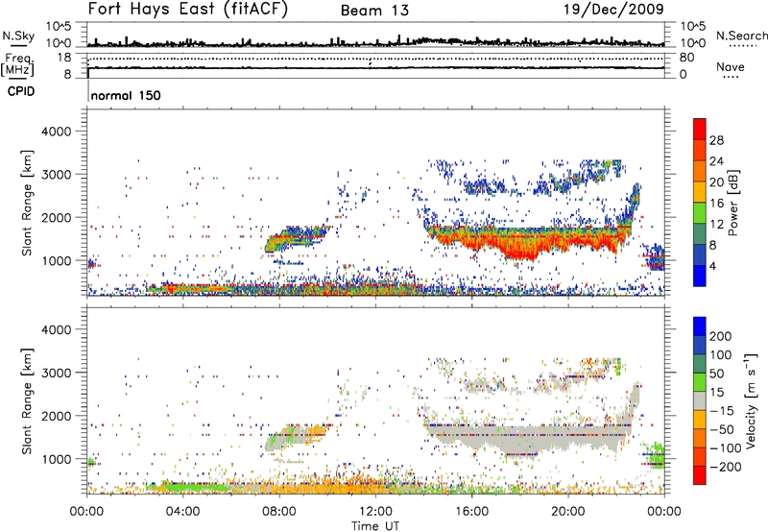Viewport: 768px width, 532px height.
Task: Click the "Nave" legend label
Action: (x=731, y=66)
